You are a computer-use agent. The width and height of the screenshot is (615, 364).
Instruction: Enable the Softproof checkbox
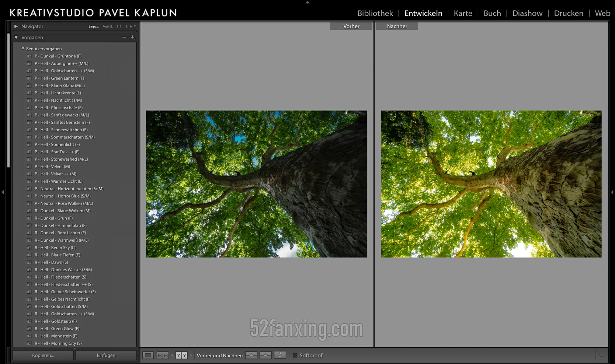pos(295,356)
